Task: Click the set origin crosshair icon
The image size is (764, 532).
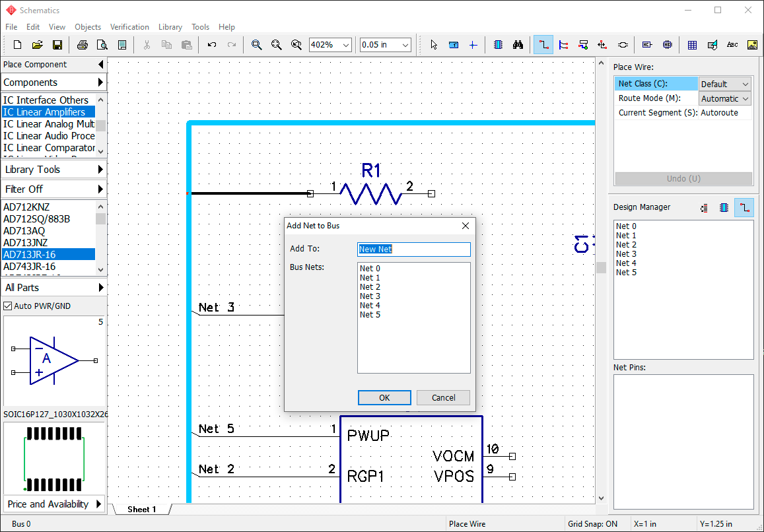Action: pos(473,45)
